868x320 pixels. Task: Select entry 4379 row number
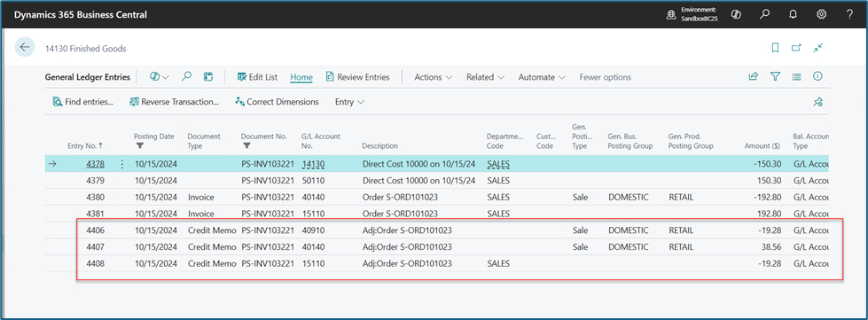[x=95, y=181]
